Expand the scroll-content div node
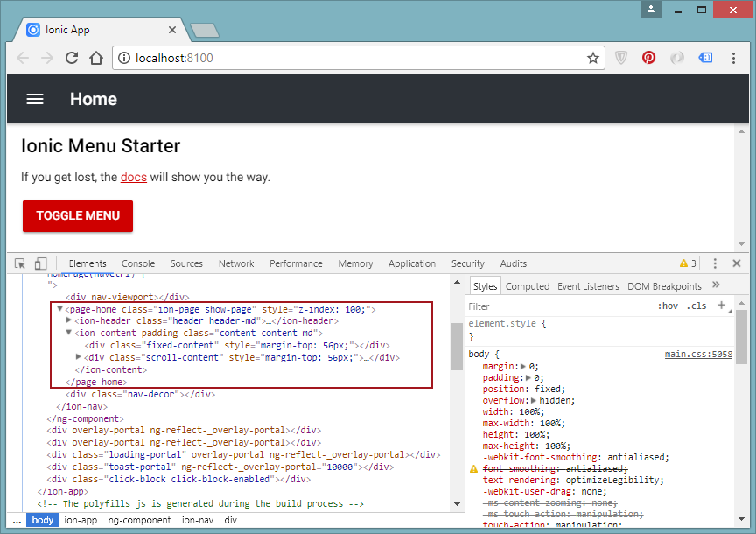Image resolution: width=756 pixels, height=534 pixels. pyautogui.click(x=79, y=357)
